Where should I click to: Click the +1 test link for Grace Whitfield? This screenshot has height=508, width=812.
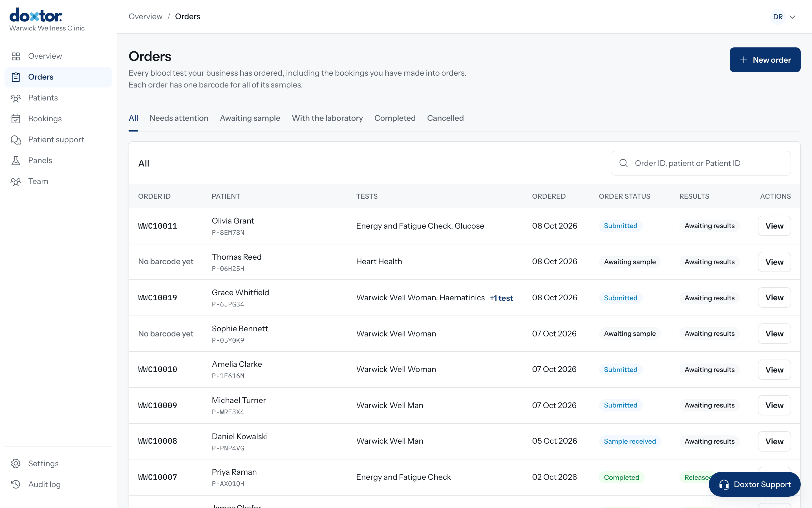pos(501,298)
